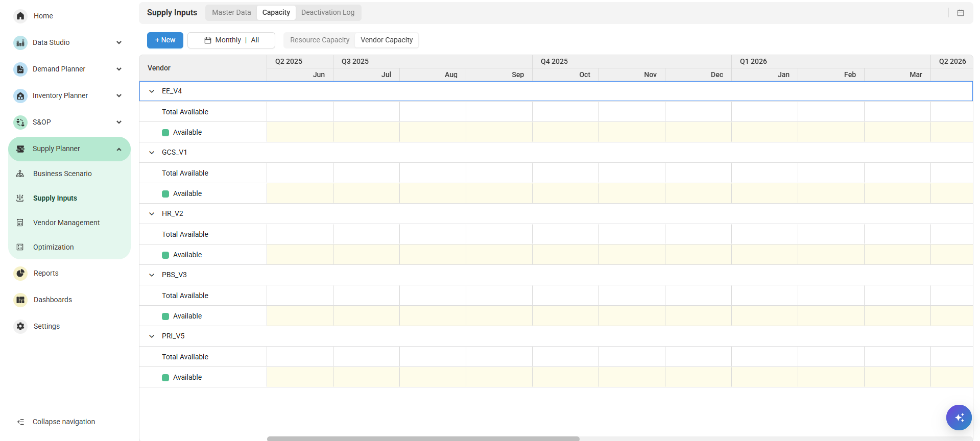Screen dimensions: 980x441
Task: Click the AI assistant sparkle button
Action: coord(959,418)
